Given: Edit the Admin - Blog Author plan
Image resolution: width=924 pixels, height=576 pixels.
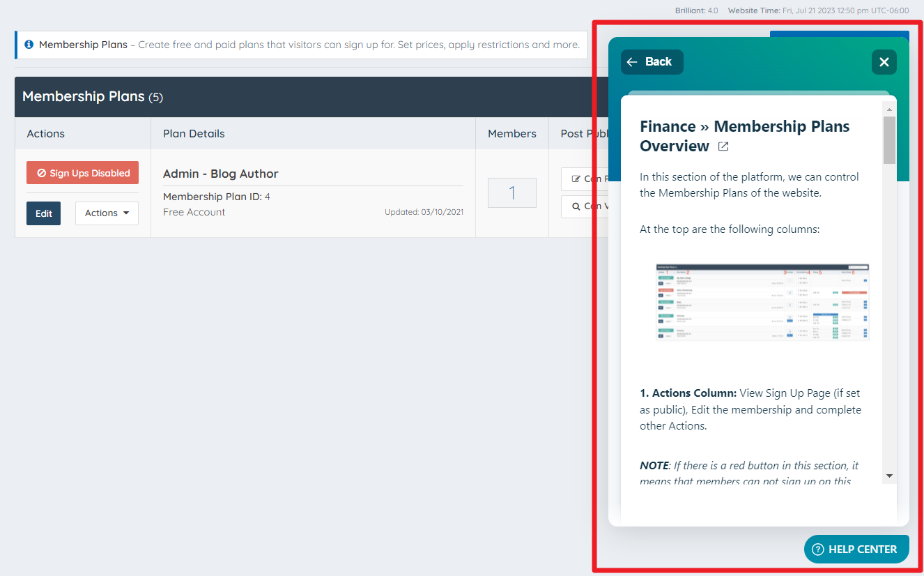Looking at the screenshot, I should [x=44, y=213].
